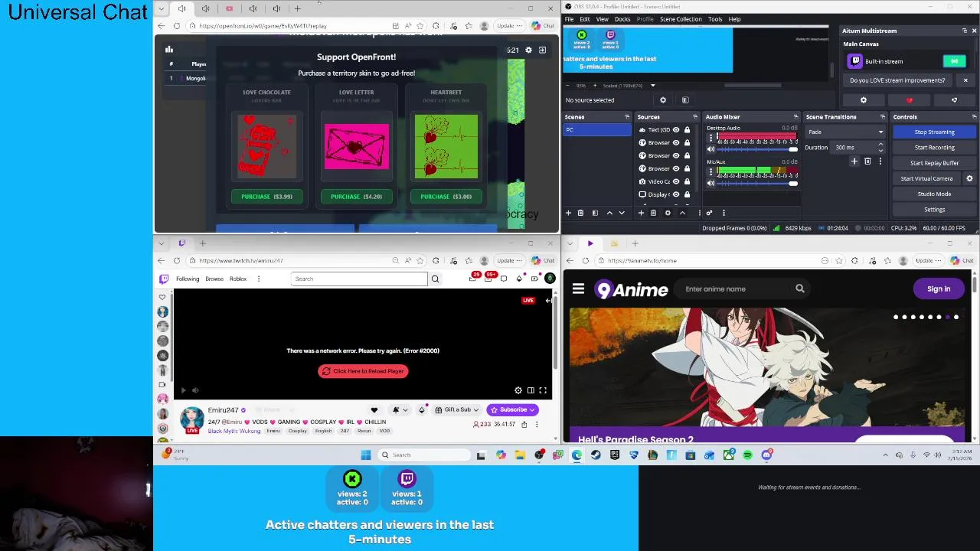Remove selected scene using Scenes trash icon
980x551 pixels.
click(580, 213)
